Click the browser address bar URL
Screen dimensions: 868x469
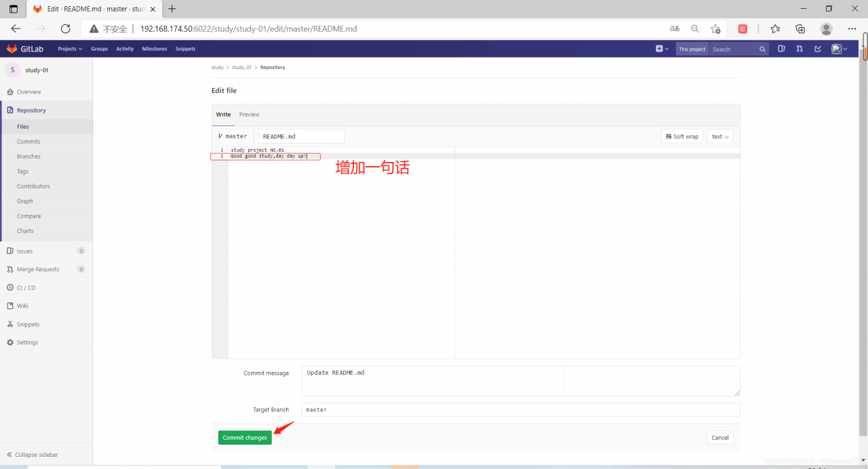(x=248, y=29)
